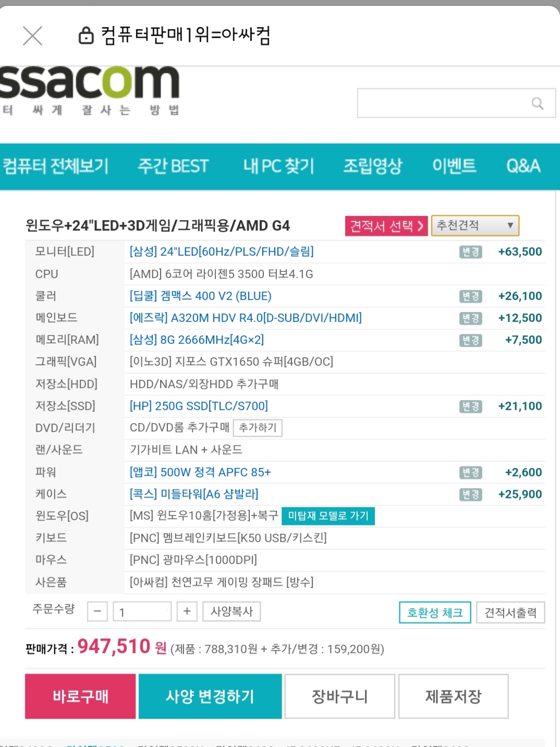Click 변경 icon on the case row
The height and width of the screenshot is (747, 560).
(470, 495)
